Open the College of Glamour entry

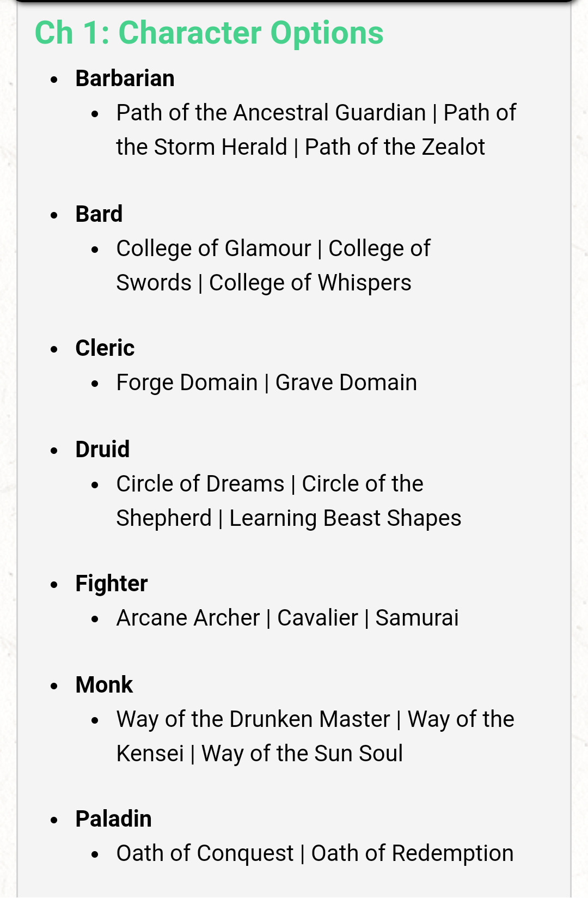point(213,248)
